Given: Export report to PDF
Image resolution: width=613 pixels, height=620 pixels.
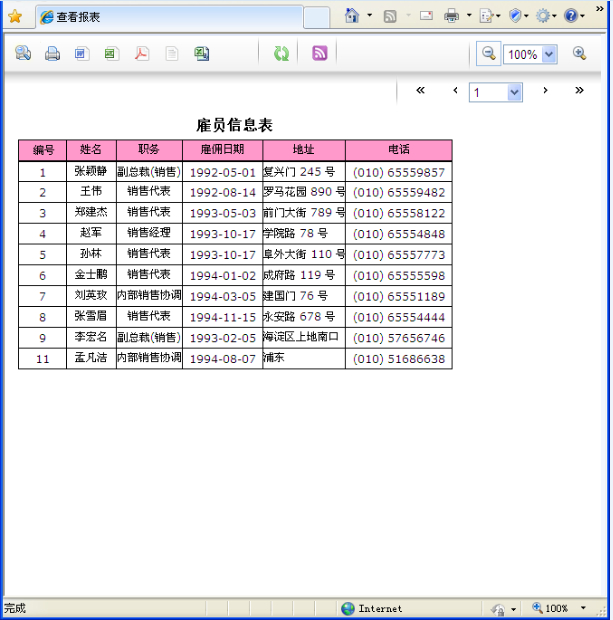Looking at the screenshot, I should 142,53.
